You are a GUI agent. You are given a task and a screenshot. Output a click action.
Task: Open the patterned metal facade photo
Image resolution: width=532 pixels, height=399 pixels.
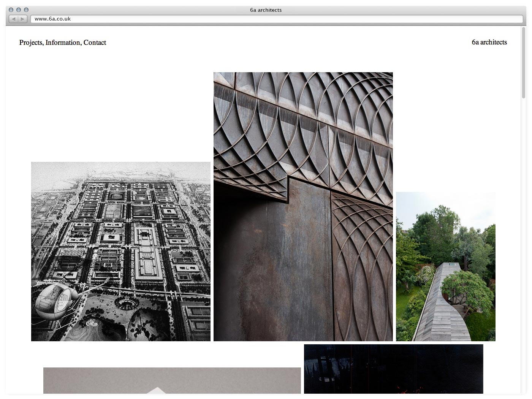click(x=303, y=206)
